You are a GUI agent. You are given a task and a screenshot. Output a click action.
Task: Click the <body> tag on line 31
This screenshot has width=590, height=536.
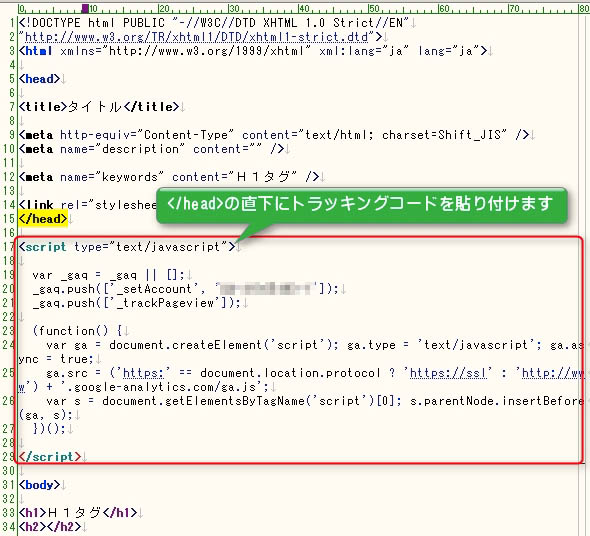(x=40, y=485)
